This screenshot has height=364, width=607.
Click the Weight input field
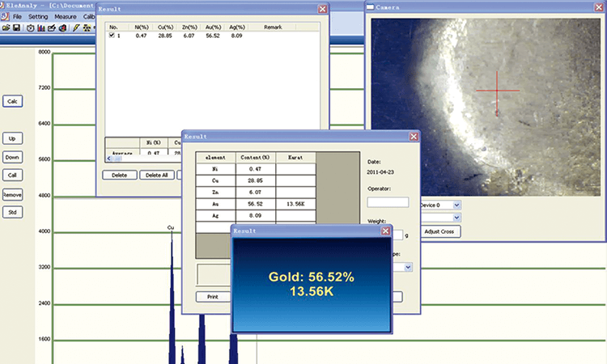pos(397,235)
